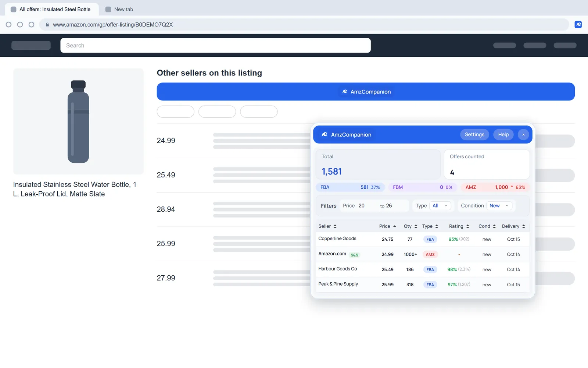Sort offers by the Price column header

[x=388, y=226]
